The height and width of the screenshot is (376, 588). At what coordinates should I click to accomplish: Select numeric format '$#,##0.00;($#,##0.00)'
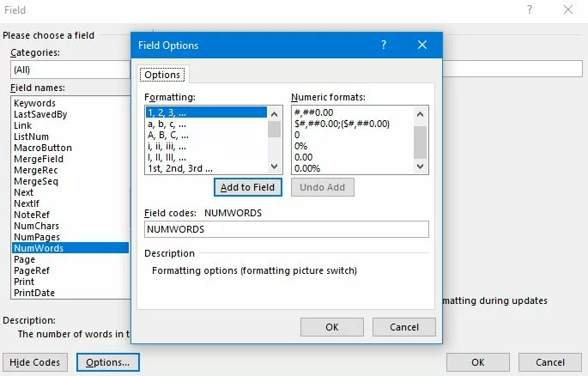click(352, 124)
